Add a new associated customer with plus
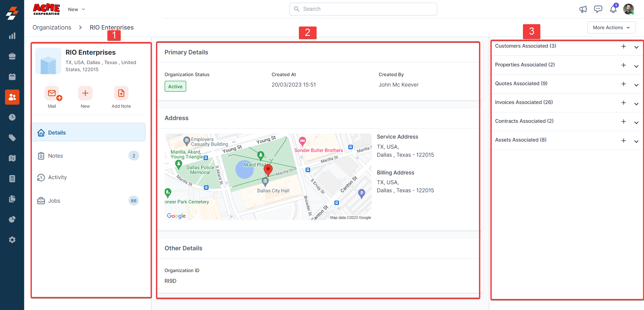The height and width of the screenshot is (310, 644). click(624, 46)
